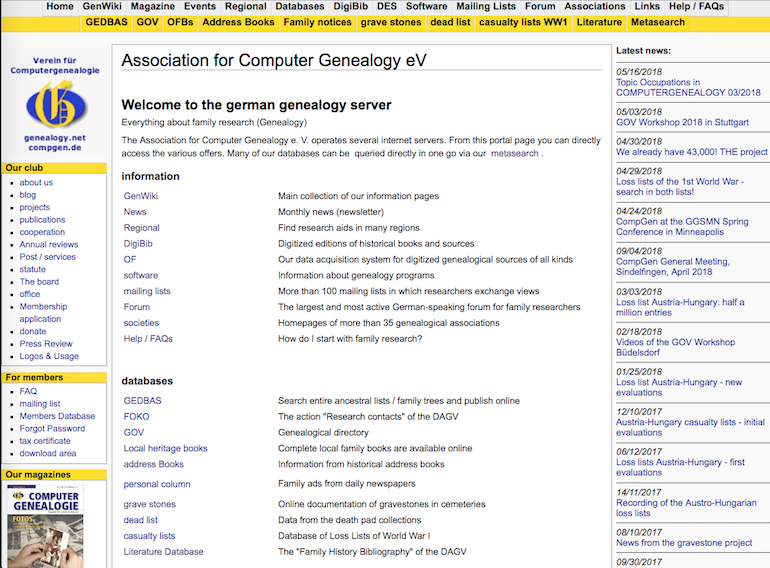Screen dimensions: 770x568
Task: Open the Home menu item
Action: pyautogui.click(x=60, y=6)
